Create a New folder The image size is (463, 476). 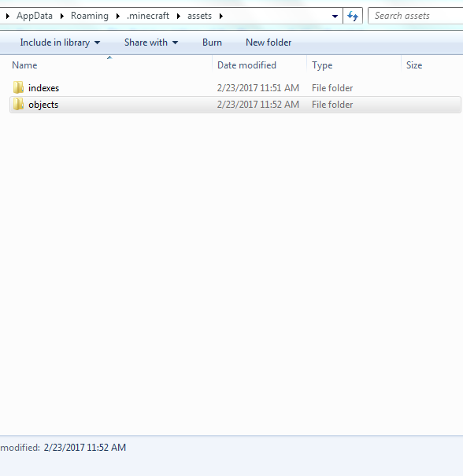tap(269, 42)
